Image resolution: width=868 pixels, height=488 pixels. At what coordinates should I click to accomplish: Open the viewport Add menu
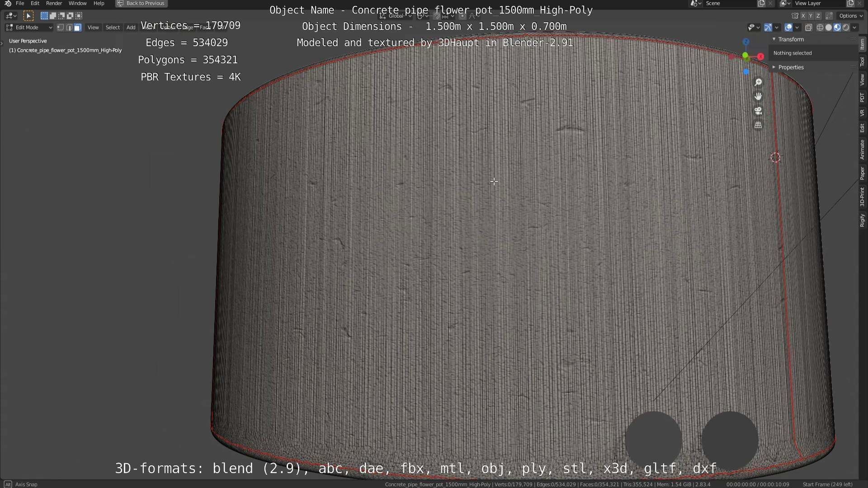131,28
